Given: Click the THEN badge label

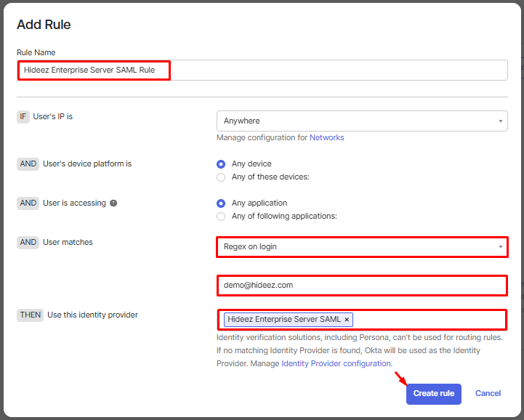Looking at the screenshot, I should click(31, 315).
